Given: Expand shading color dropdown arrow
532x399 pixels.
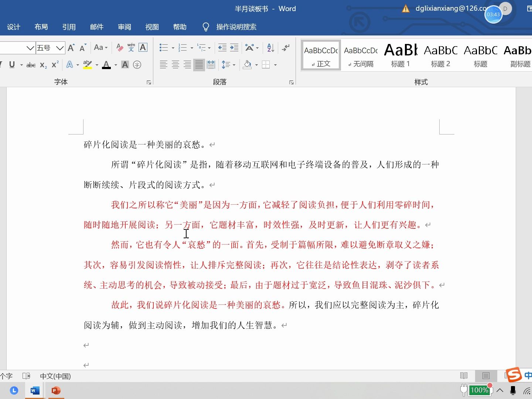Looking at the screenshot, I should pyautogui.click(x=256, y=65).
